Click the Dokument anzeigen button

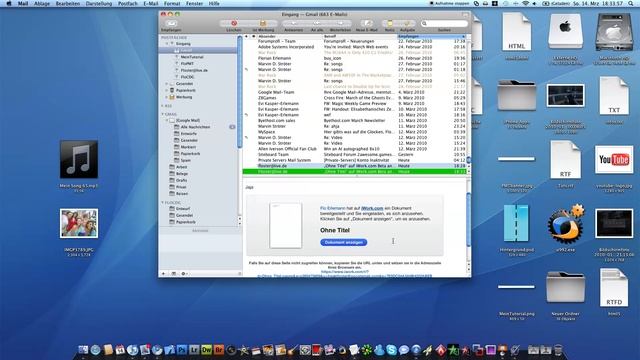[344, 242]
